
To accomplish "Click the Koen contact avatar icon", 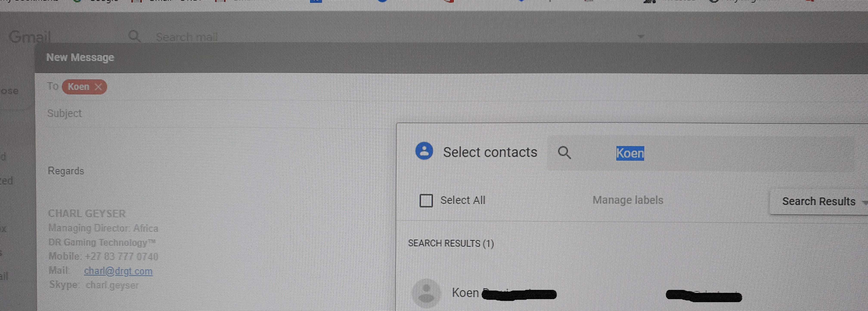I will (426, 293).
